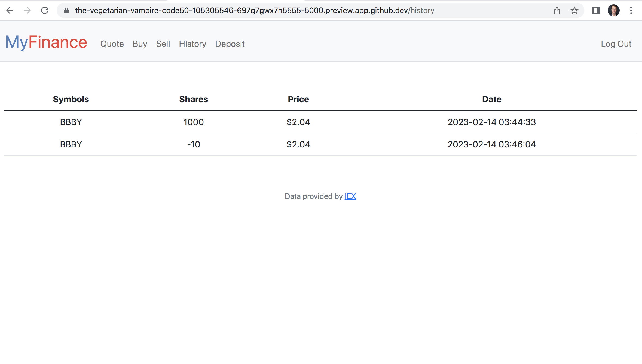Open the browser side panel icon
The image size is (642, 364).
point(596,10)
